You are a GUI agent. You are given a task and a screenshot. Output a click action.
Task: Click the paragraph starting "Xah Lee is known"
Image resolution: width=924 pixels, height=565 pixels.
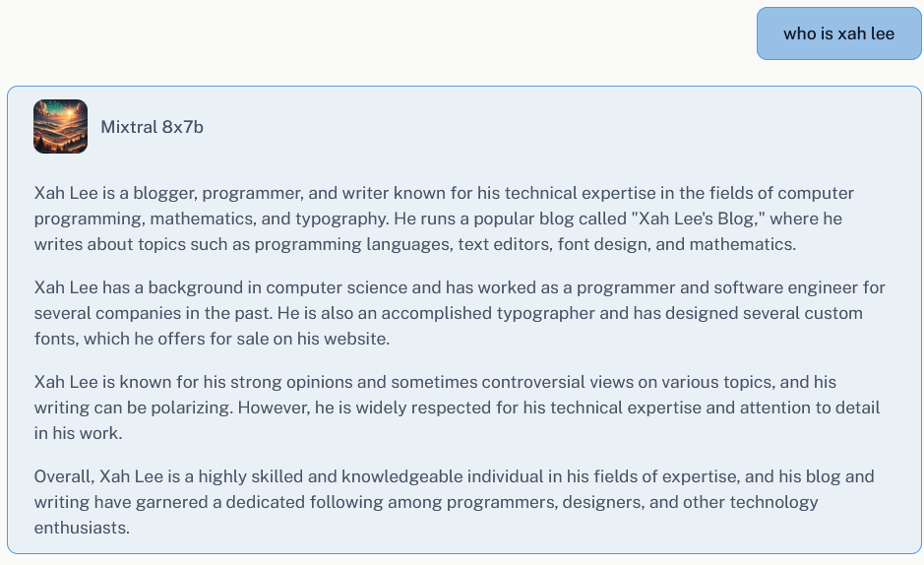click(x=457, y=408)
